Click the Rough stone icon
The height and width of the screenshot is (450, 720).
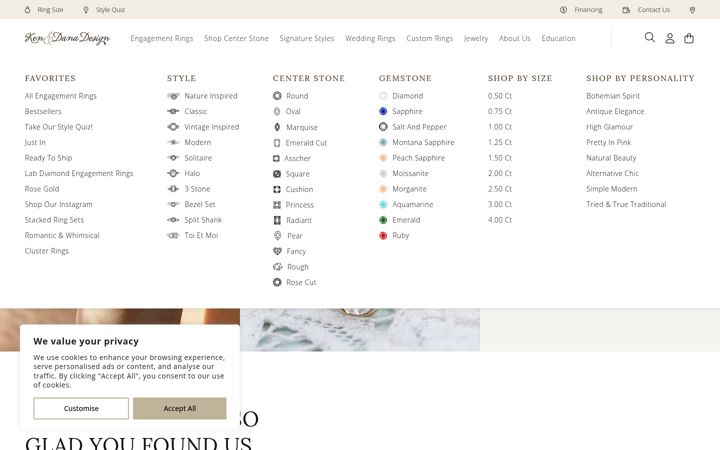(277, 267)
